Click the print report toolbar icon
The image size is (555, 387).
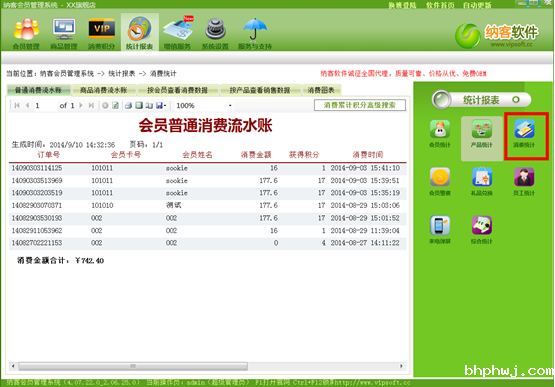pyautogui.click(x=128, y=106)
